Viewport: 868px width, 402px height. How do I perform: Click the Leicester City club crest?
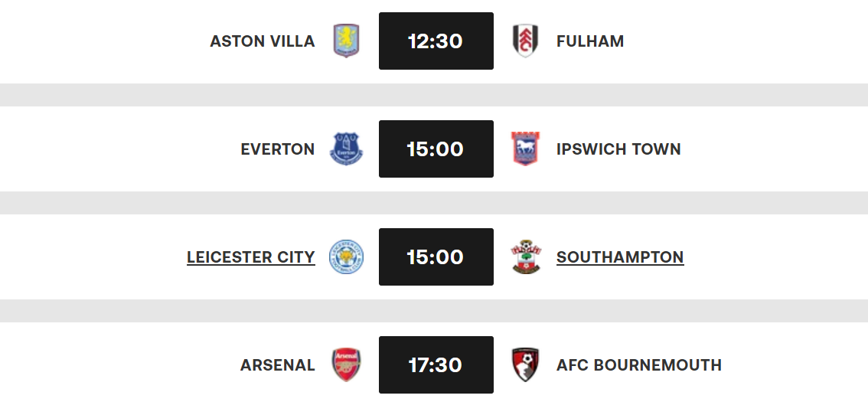click(346, 257)
